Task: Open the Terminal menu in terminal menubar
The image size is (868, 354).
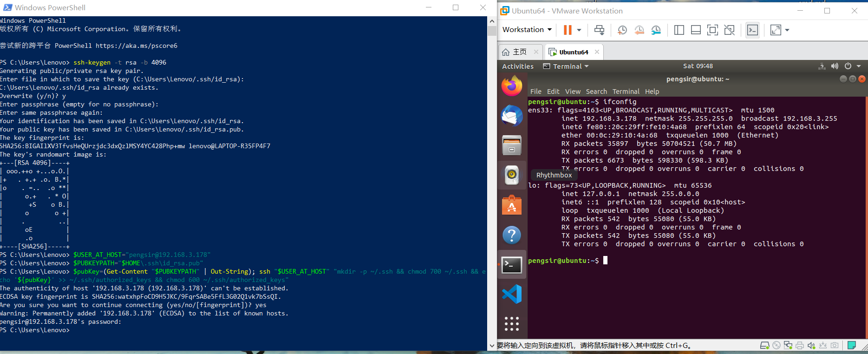Action: pos(626,92)
